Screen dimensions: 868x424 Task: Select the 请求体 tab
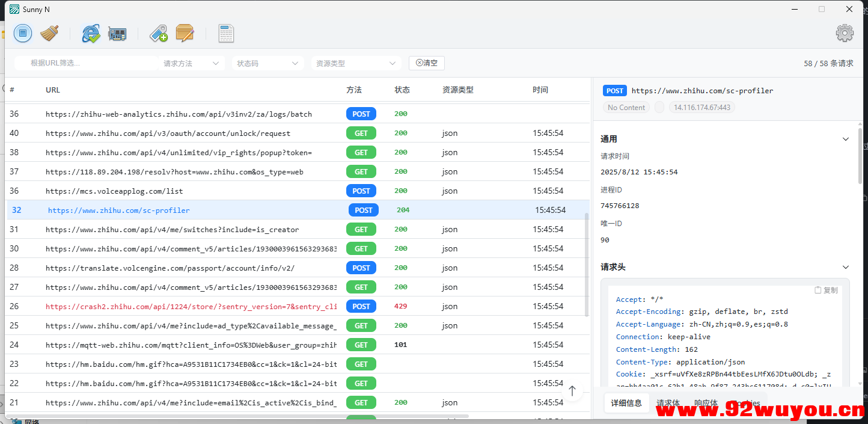tap(667, 404)
